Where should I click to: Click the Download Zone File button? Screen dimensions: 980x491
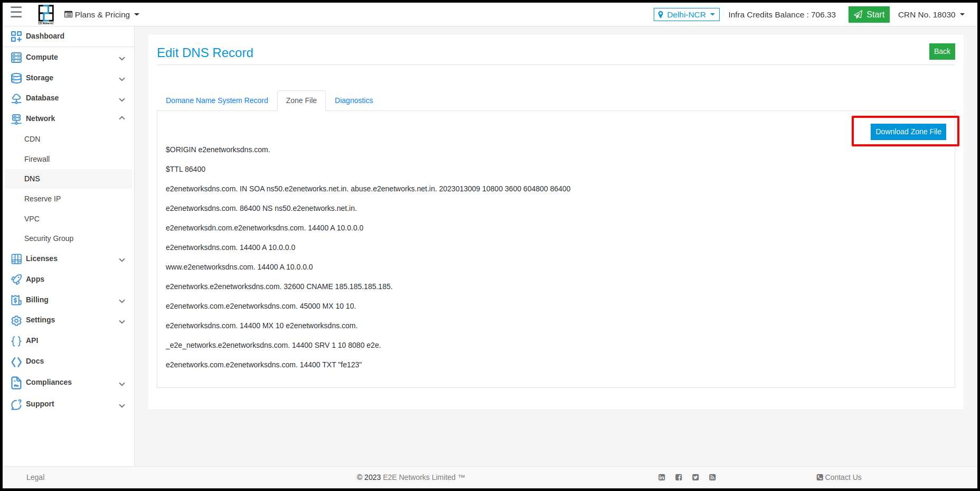point(908,132)
